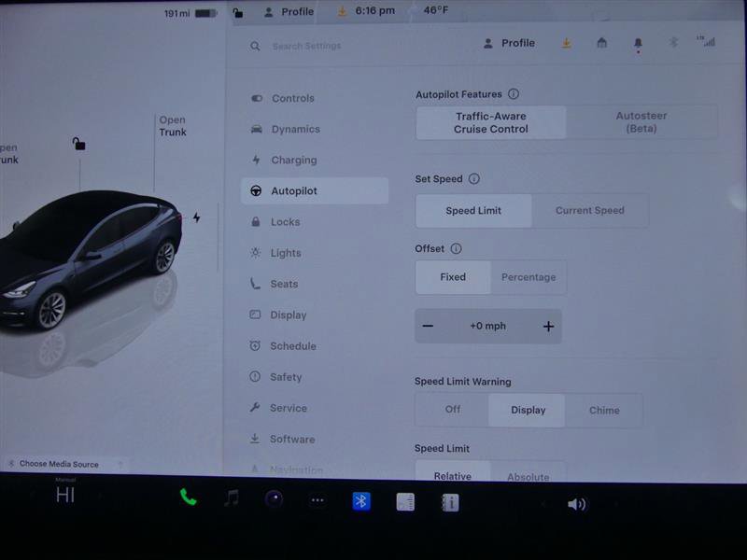The image size is (747, 560).
Task: Tap the software update download icon
Action: coord(566,43)
